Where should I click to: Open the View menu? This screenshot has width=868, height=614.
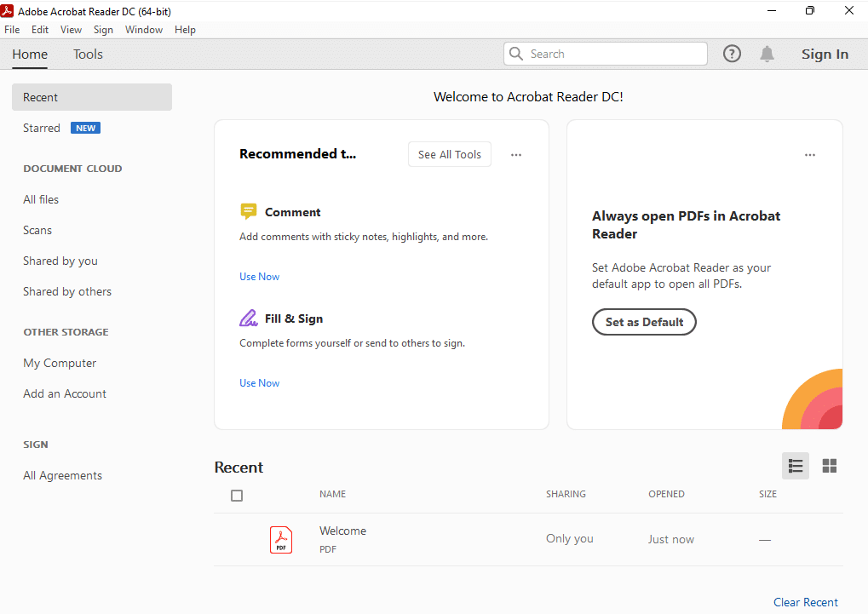[x=71, y=29]
